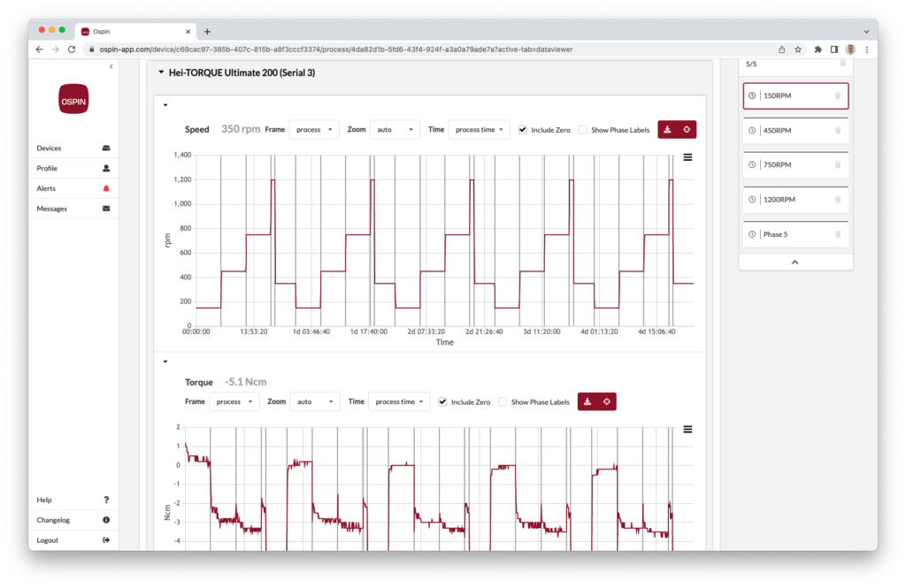Collapse the left sidebar chevron

(x=111, y=66)
